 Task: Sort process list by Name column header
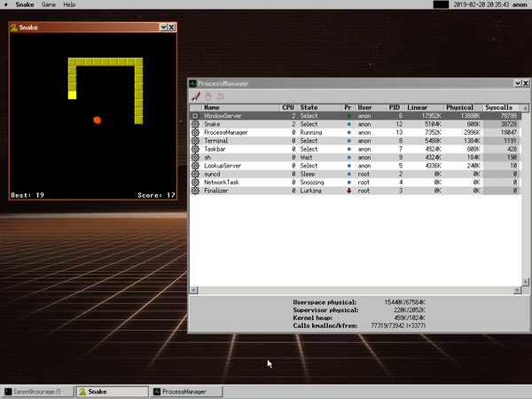click(241, 107)
